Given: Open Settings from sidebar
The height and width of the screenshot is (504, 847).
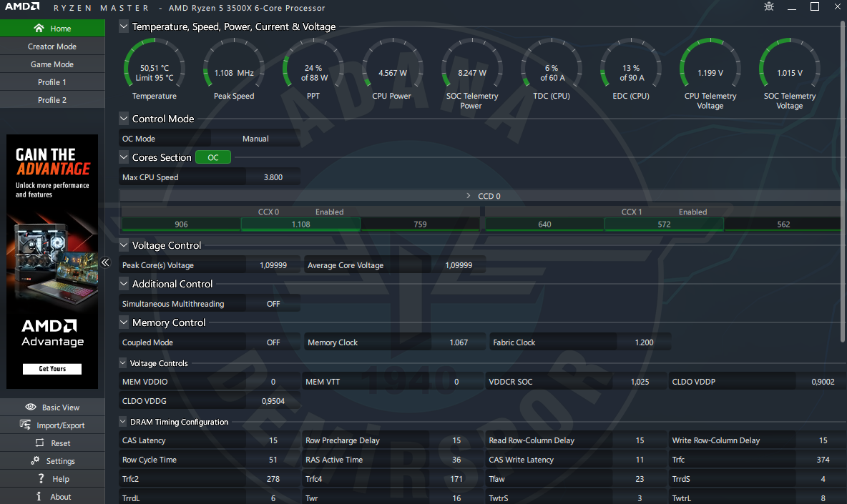Looking at the screenshot, I should point(52,460).
